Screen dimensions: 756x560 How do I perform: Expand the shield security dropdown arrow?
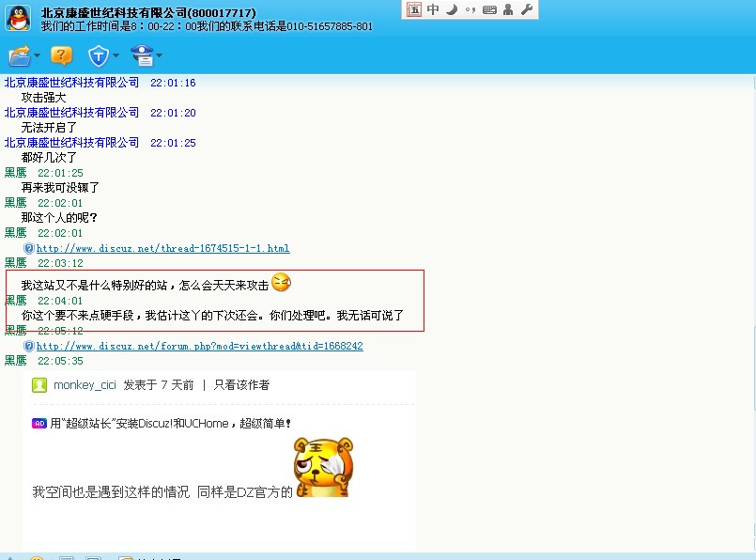(x=116, y=55)
